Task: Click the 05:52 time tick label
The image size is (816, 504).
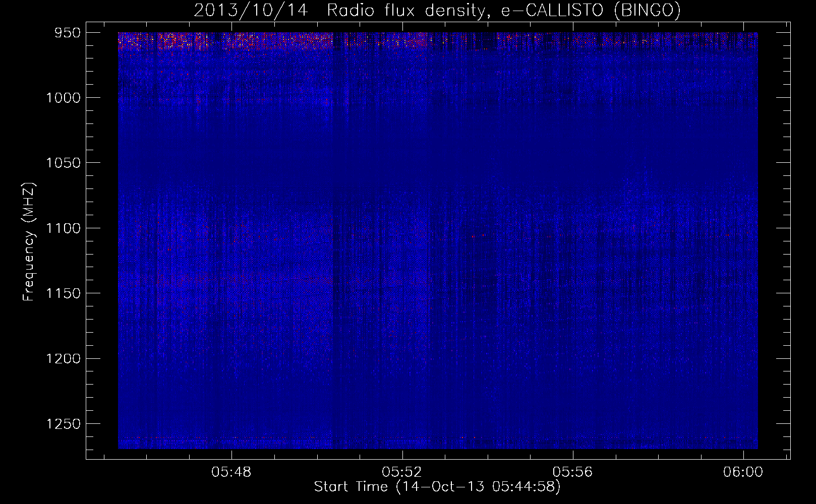Action: pyautogui.click(x=402, y=472)
